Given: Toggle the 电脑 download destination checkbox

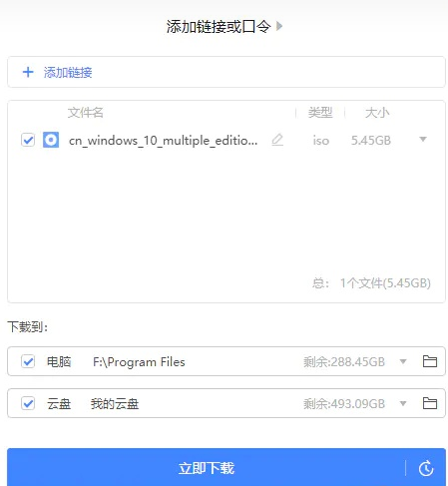Looking at the screenshot, I should tap(28, 361).
